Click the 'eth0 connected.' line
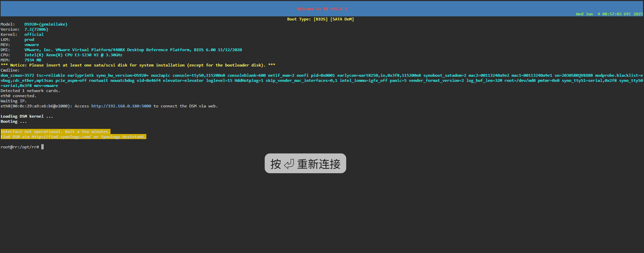The image size is (644, 253). [18, 96]
